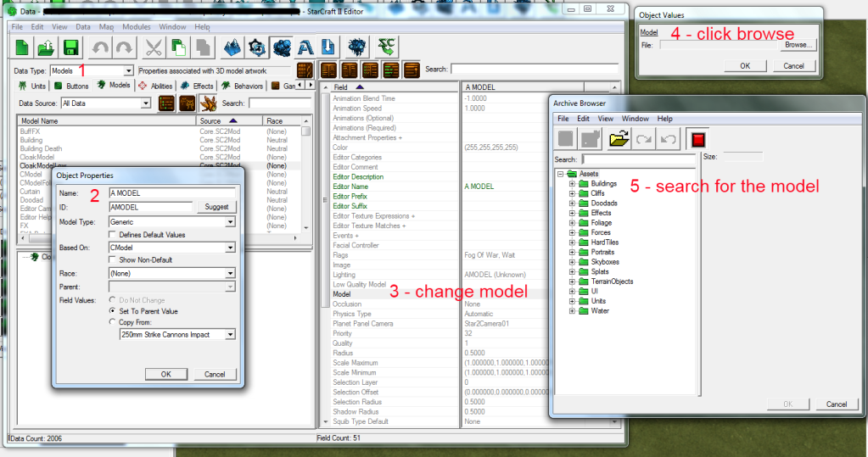Click open folder icon in Archive Browser
Image resolution: width=868 pixels, height=457 pixels.
pyautogui.click(x=619, y=139)
